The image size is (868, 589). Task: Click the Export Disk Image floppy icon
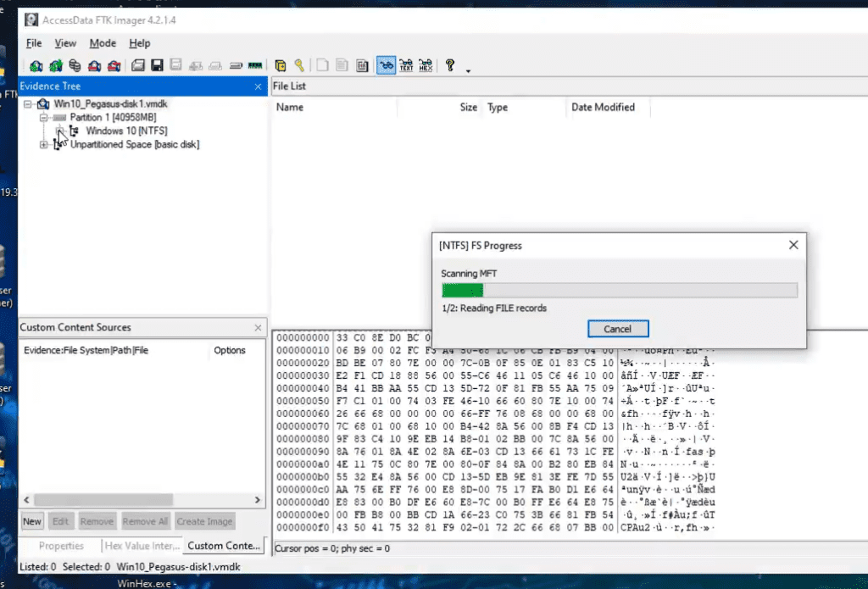point(157,65)
